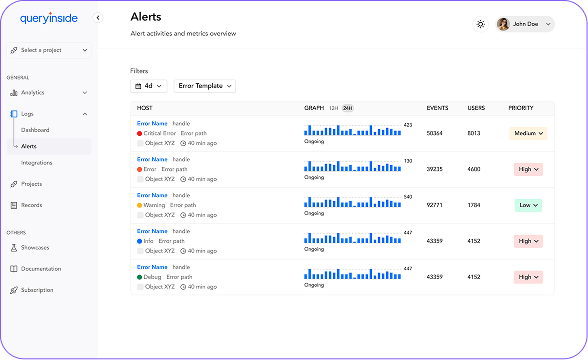Click users value 8013
The height and width of the screenshot is (360, 588).
tap(474, 133)
